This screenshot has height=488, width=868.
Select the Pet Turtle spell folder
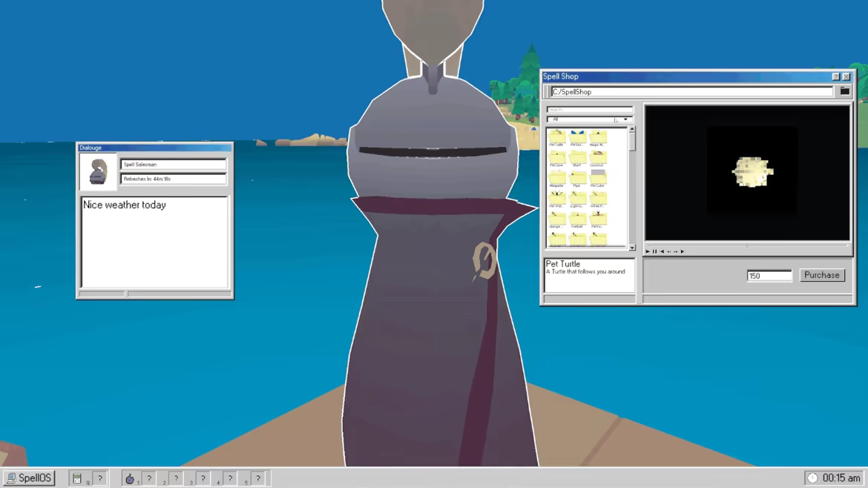557,137
